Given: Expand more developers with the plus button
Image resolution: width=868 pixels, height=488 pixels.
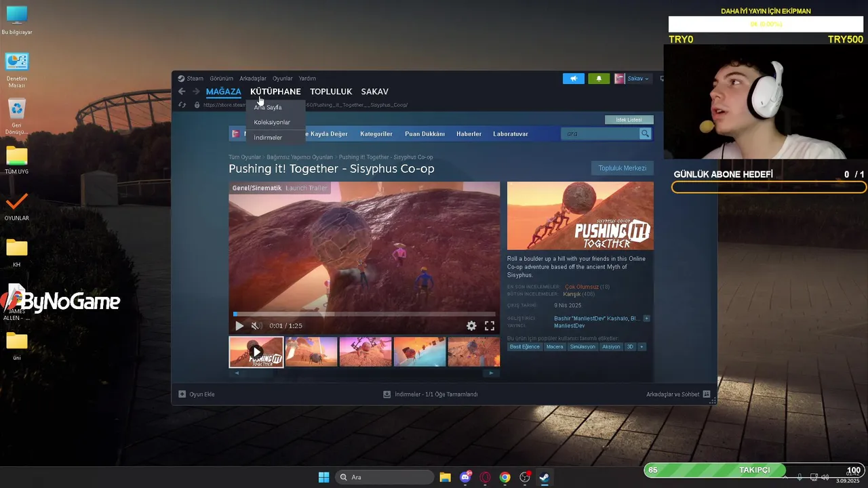Looking at the screenshot, I should coord(646,319).
